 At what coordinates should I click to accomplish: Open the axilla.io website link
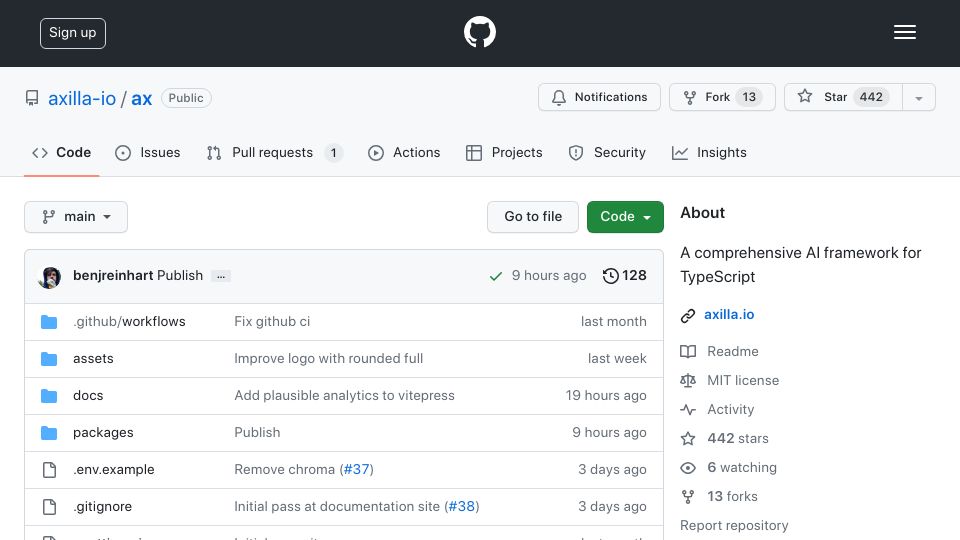[729, 315]
